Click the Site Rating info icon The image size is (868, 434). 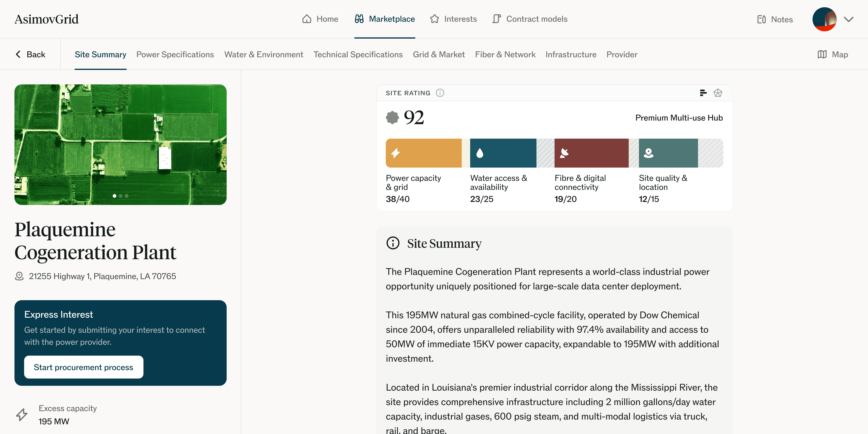tap(440, 93)
